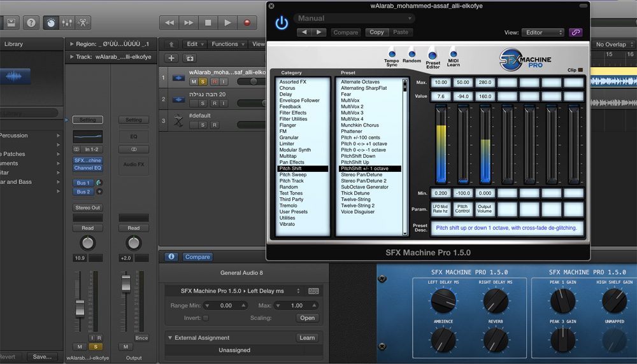Click the LFO Mod Rate slider

(441, 144)
